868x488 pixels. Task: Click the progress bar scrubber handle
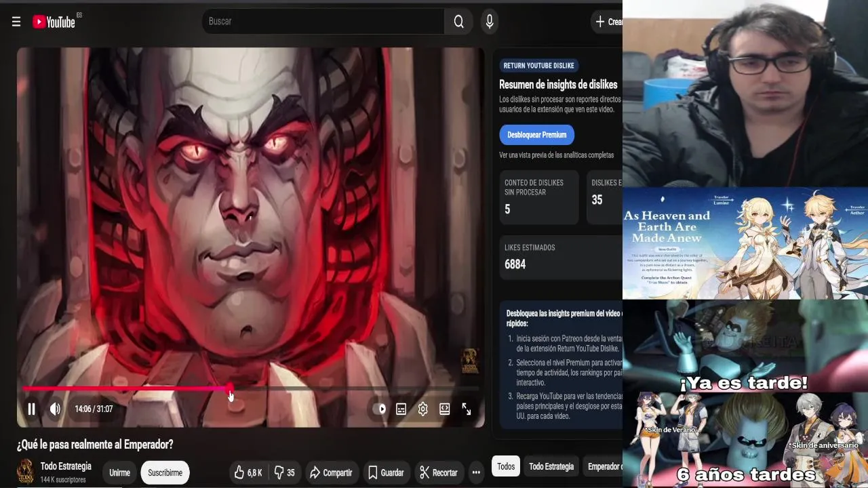[230, 389]
